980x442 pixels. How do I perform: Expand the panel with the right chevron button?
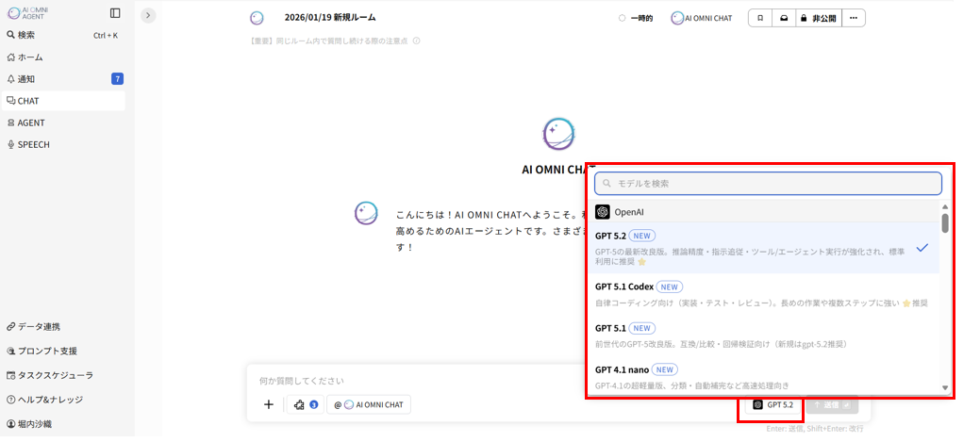[x=148, y=15]
